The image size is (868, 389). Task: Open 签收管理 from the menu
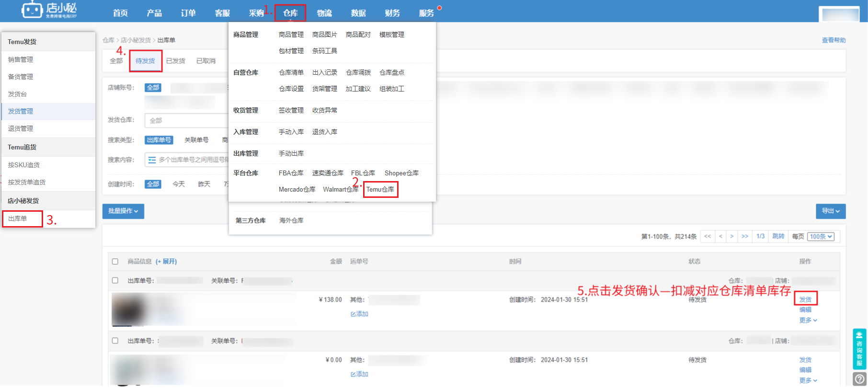coord(291,110)
